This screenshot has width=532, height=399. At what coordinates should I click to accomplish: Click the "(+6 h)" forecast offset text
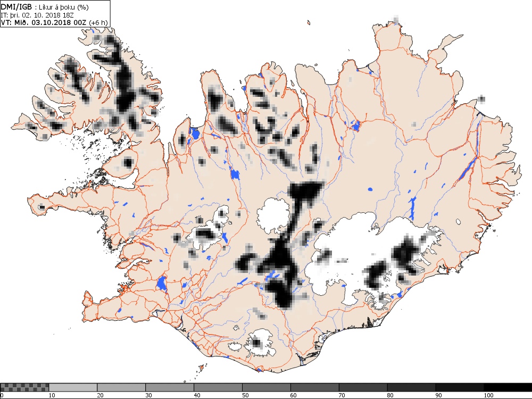point(98,23)
